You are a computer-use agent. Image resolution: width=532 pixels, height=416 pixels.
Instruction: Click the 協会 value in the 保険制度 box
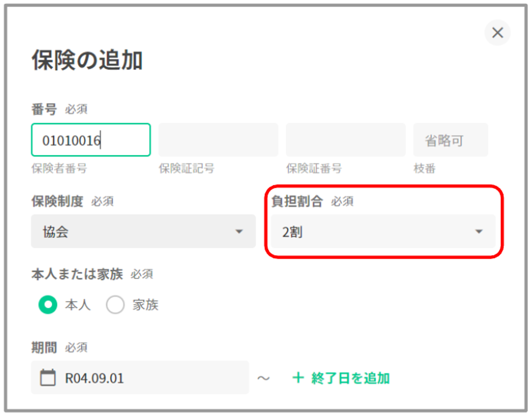(56, 232)
